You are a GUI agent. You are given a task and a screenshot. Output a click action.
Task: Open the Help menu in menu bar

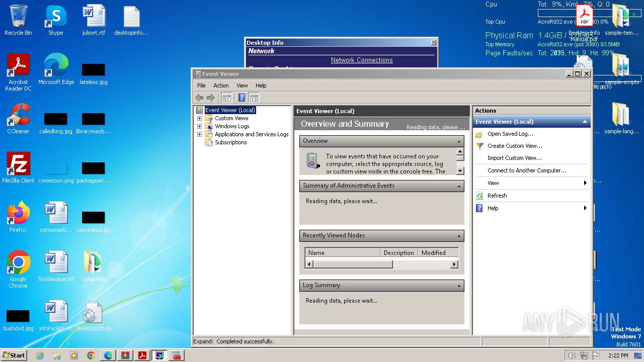tap(261, 85)
